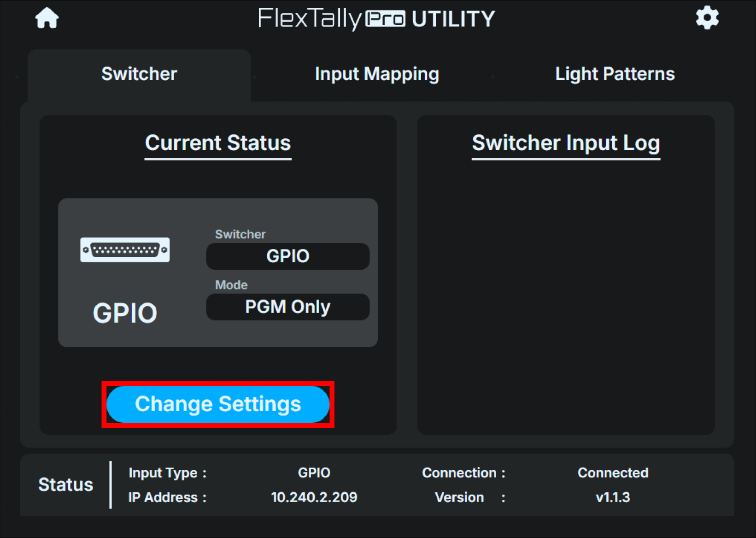
Task: Expand the Current Status panel heading
Action: pos(217,143)
